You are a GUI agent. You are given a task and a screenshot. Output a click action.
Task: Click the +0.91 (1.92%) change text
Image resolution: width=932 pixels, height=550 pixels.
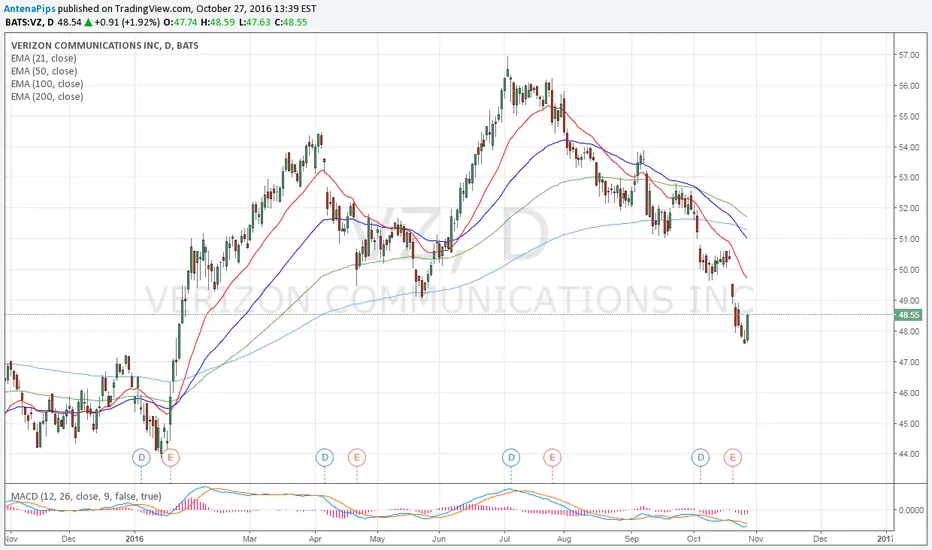pos(127,23)
